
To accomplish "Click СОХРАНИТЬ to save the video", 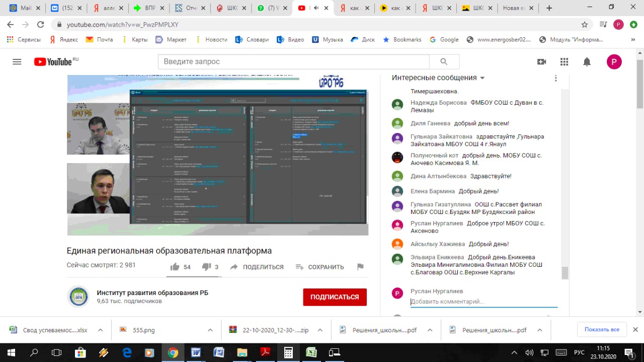I will (320, 267).
